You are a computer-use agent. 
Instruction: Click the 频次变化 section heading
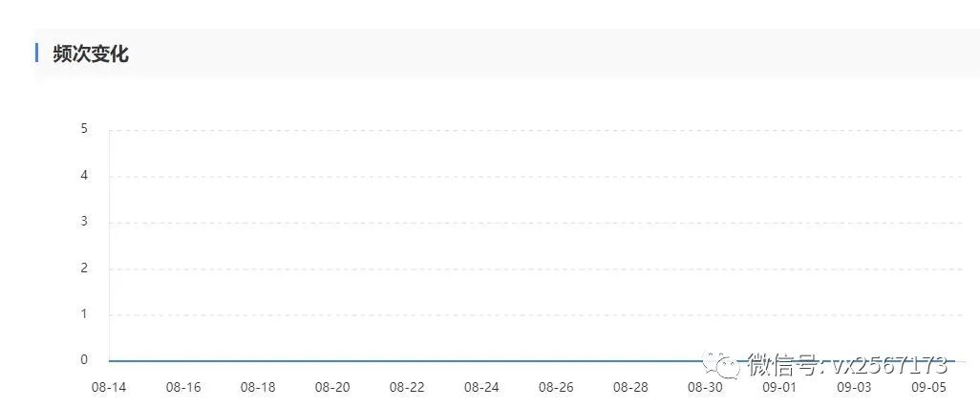[91, 54]
